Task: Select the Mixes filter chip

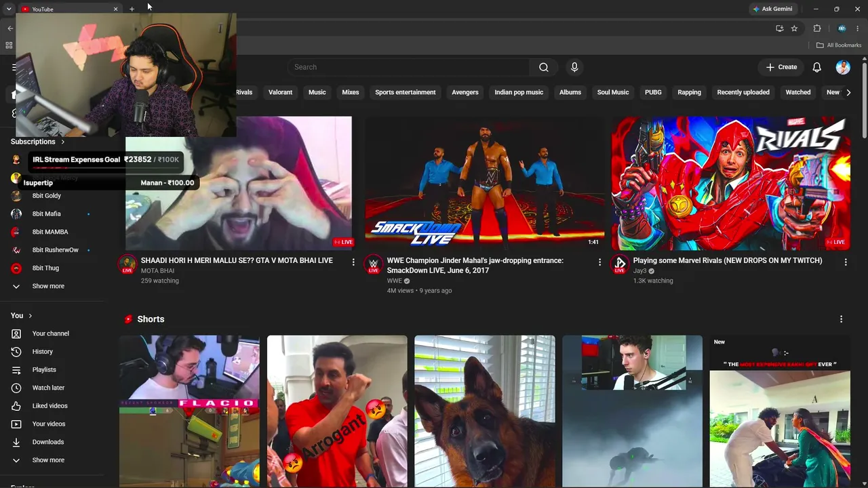Action: click(351, 92)
